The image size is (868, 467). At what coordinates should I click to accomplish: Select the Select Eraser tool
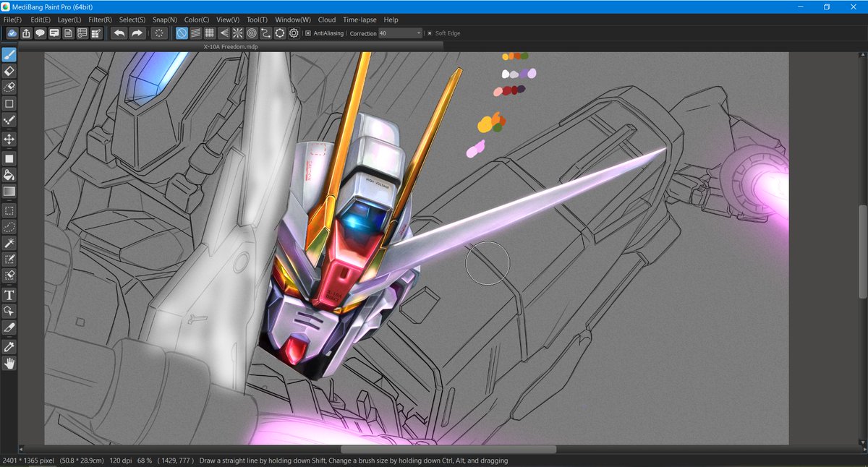pyautogui.click(x=9, y=275)
